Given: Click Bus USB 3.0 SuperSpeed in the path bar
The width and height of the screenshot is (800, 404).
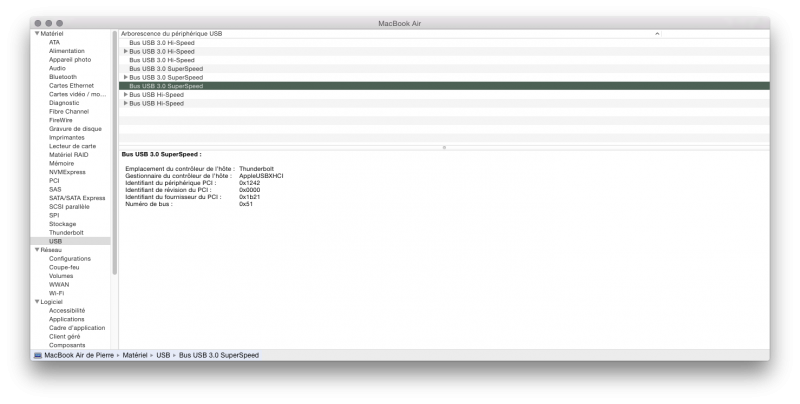Looking at the screenshot, I should coord(219,356).
